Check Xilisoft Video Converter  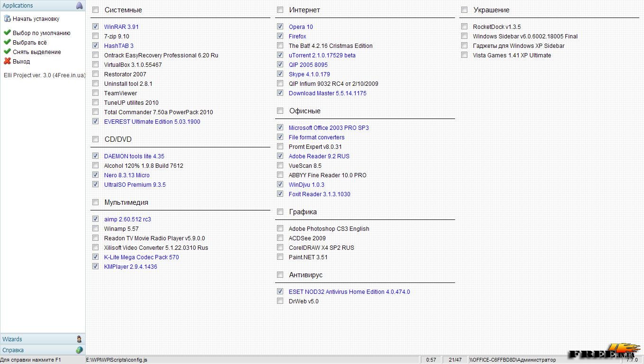[x=96, y=247]
